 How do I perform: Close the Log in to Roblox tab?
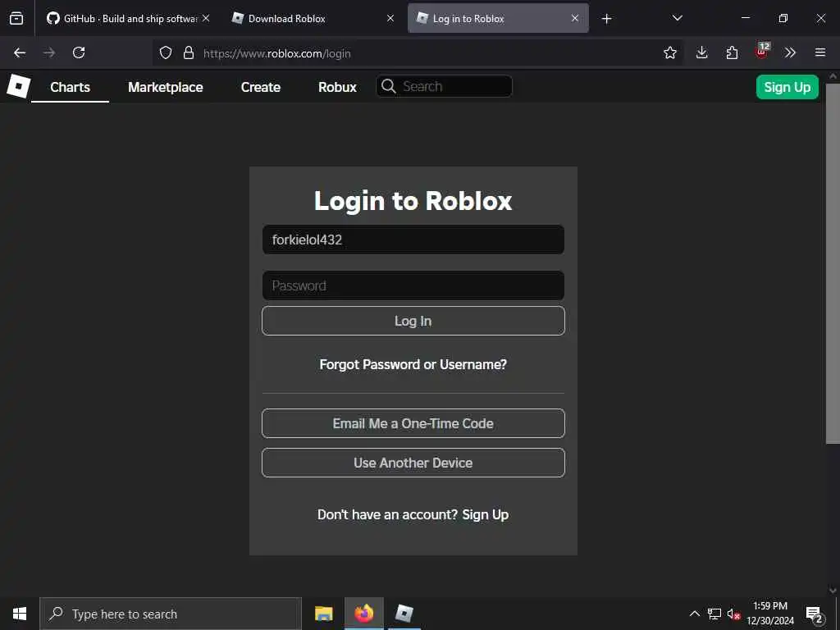pos(575,18)
